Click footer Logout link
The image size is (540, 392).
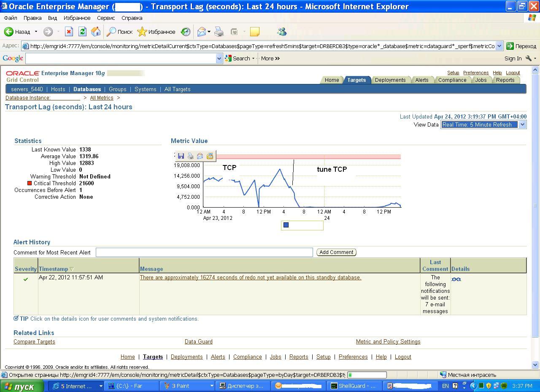click(403, 357)
